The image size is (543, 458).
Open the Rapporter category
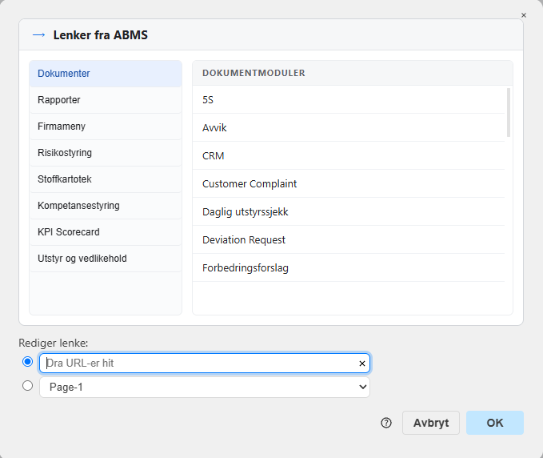pos(106,100)
